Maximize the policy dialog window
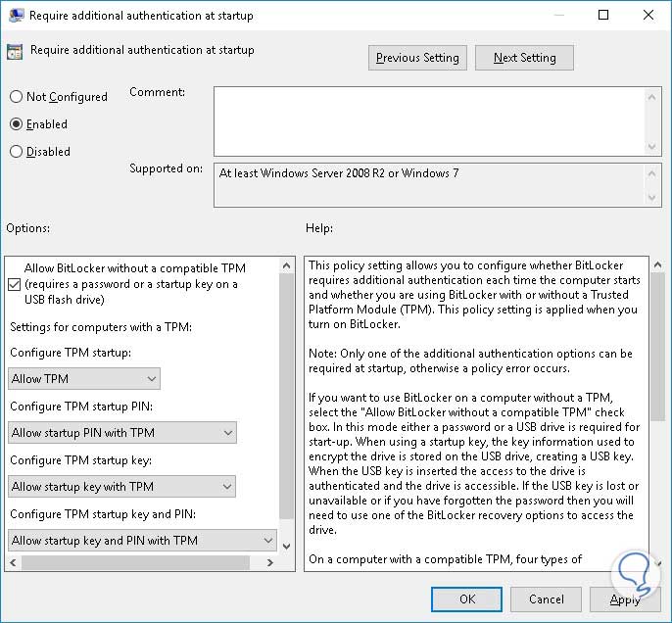 point(603,15)
